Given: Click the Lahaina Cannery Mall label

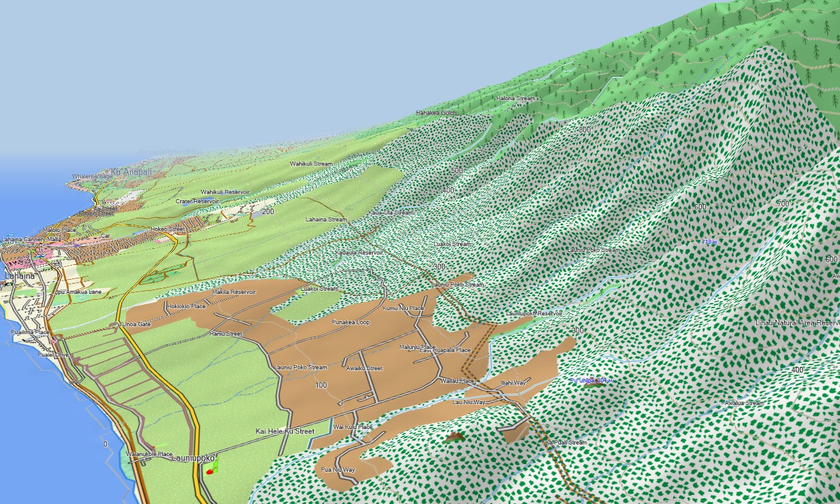Looking at the screenshot, I should pyautogui.click(x=30, y=239).
